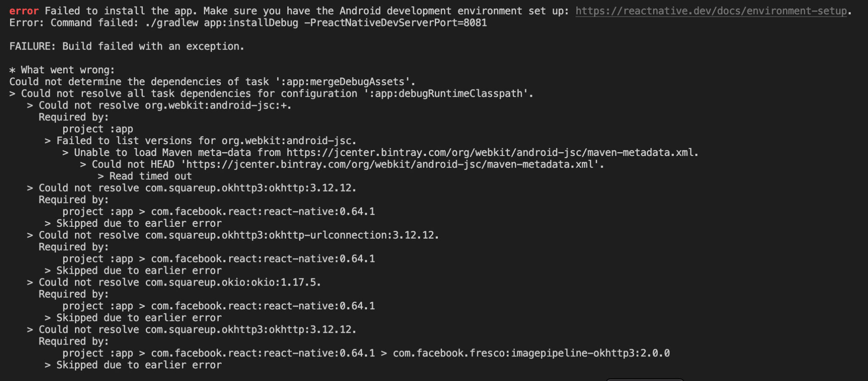Click the red "error" label
Image resolution: width=868 pixels, height=381 pixels.
[x=24, y=11]
